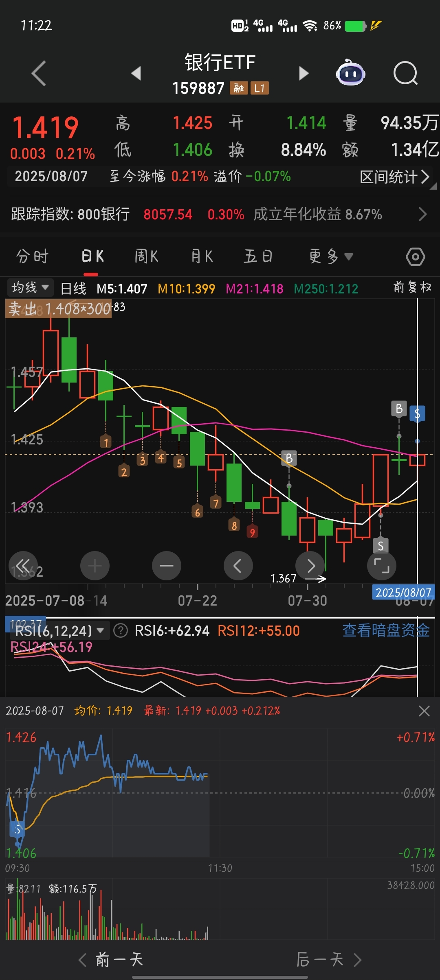Image resolution: width=440 pixels, height=980 pixels.
Task: Open RSI indicator help question mark
Action: (x=121, y=631)
